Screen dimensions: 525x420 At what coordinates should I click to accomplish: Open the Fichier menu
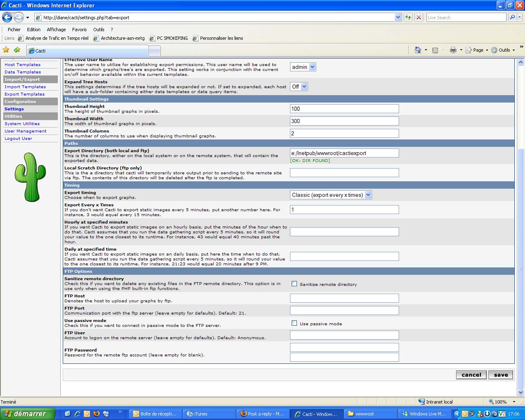[14, 30]
